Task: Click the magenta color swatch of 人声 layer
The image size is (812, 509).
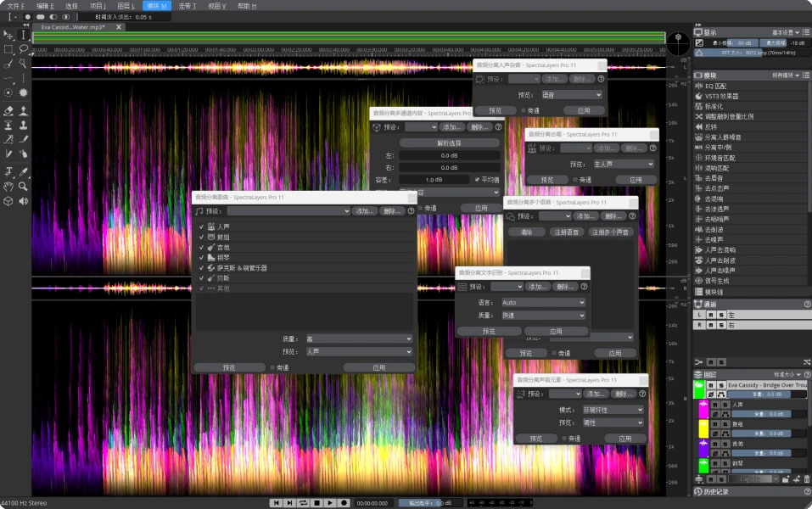Action: tap(703, 410)
